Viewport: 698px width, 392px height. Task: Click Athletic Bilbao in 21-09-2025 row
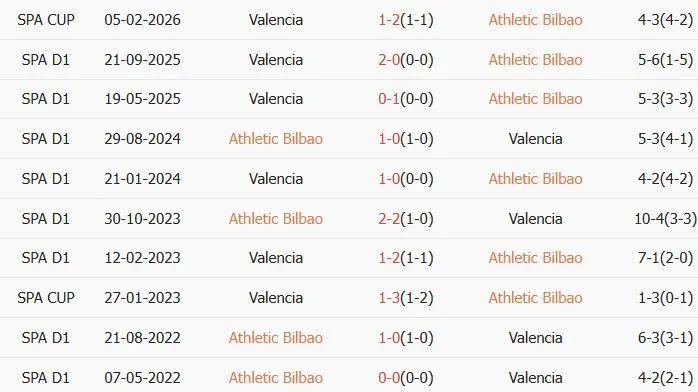tap(536, 60)
